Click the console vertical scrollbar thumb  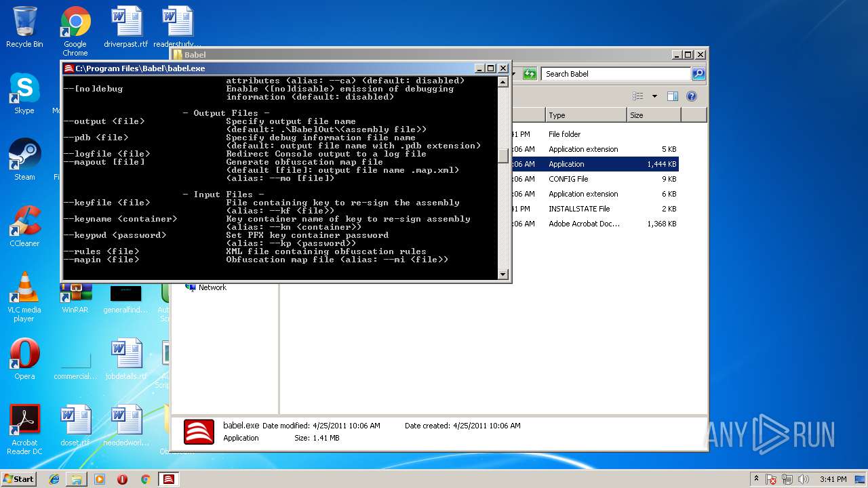[x=502, y=156]
